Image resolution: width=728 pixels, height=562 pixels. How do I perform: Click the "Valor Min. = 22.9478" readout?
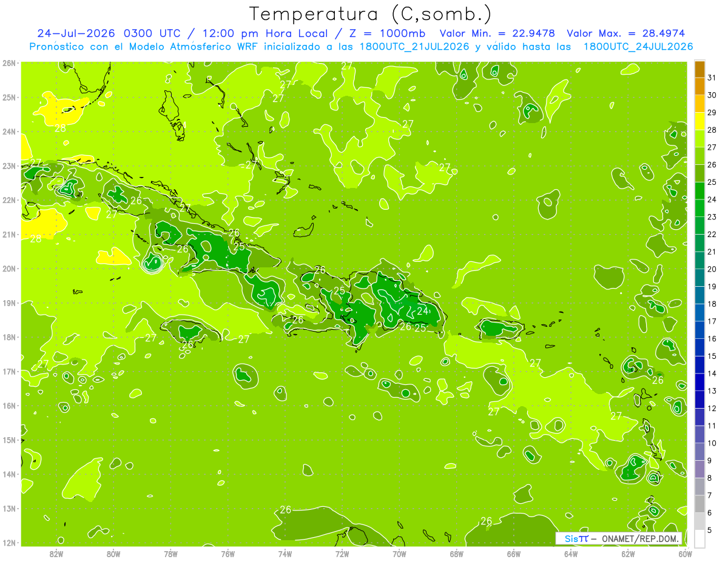498,33
